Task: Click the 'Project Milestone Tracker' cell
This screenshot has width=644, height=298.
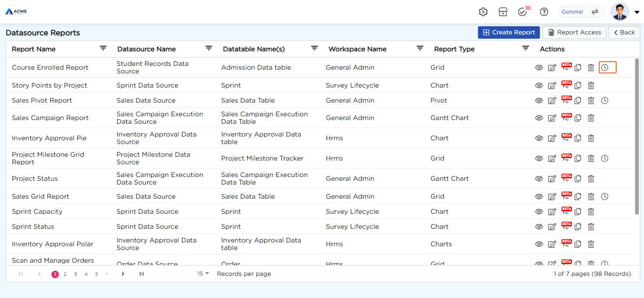Action: (x=262, y=158)
